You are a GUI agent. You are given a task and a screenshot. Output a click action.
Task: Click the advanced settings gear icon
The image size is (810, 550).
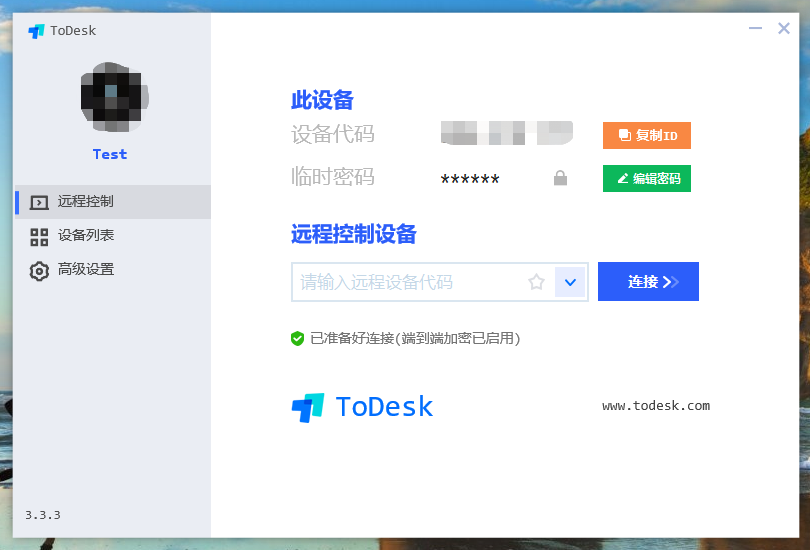tap(39, 271)
